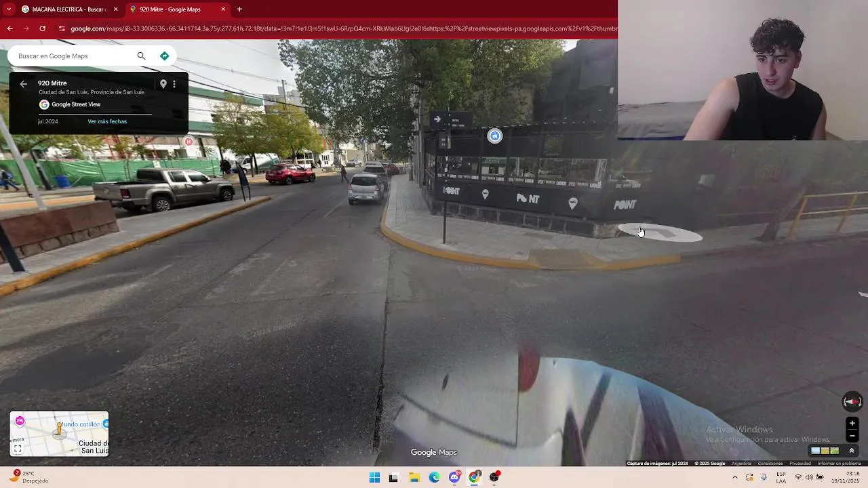Click the volume speaker icon
The width and height of the screenshot is (868, 488).
coord(810,477)
